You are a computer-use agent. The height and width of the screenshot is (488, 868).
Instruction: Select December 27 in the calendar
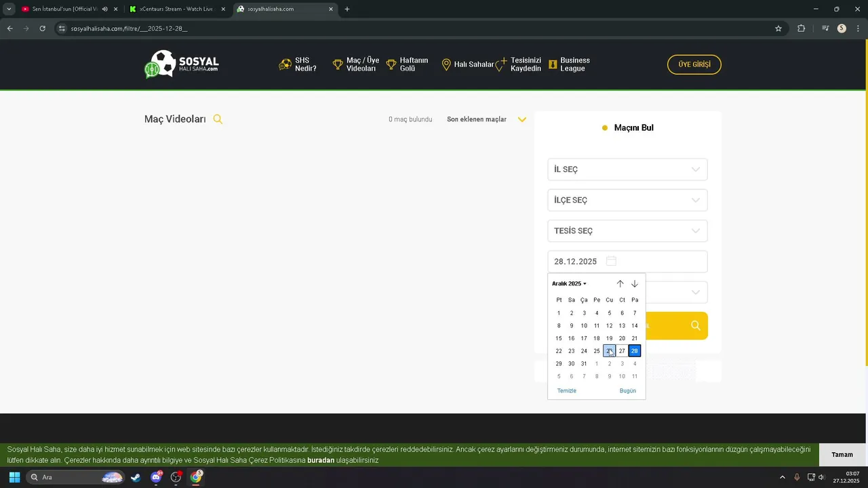[x=622, y=351]
